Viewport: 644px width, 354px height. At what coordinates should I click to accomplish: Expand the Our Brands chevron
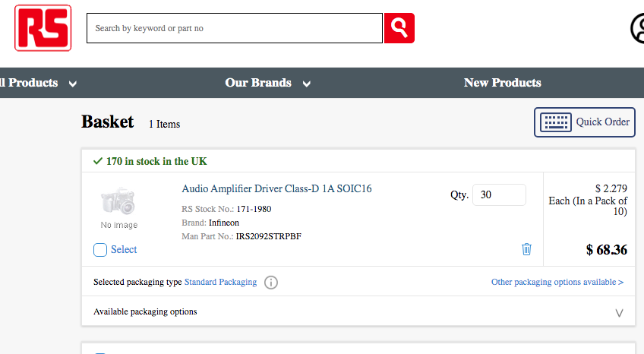(x=306, y=84)
